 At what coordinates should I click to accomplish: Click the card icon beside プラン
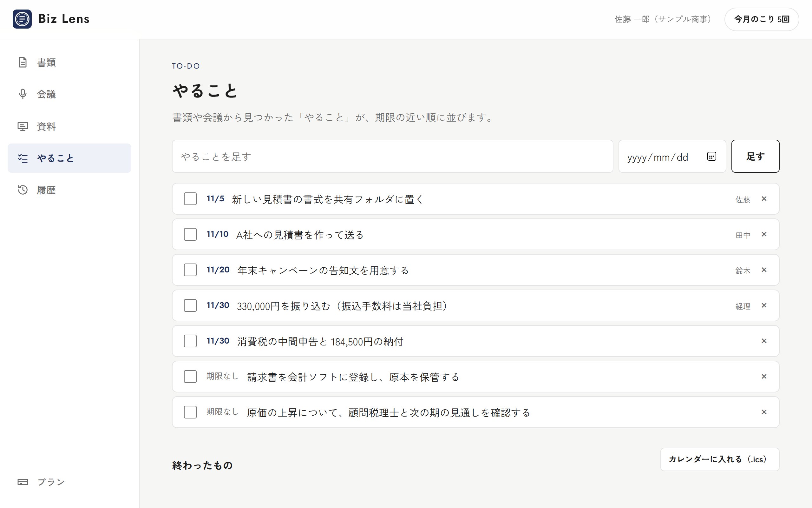(x=23, y=482)
